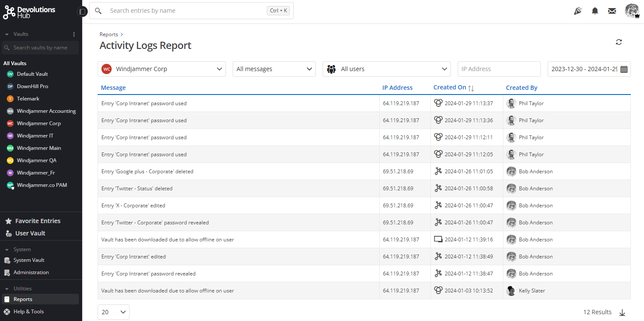This screenshot has width=644, height=321.
Task: Click 'Entry 'Corp Intranet' password revealed' message
Action: pos(149,274)
